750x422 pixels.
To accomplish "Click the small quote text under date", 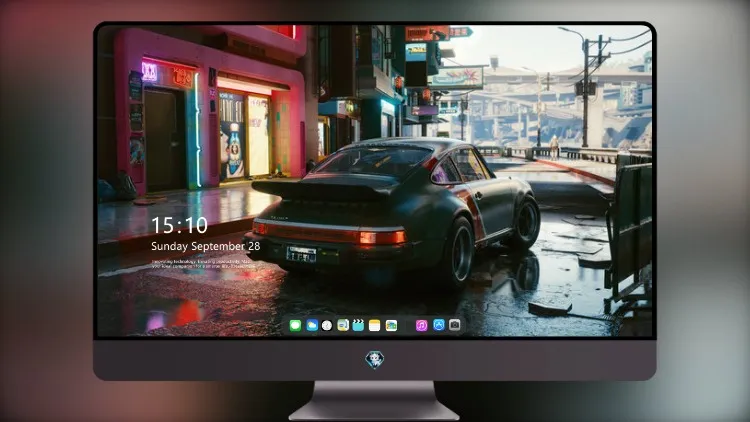I will pos(202,264).
